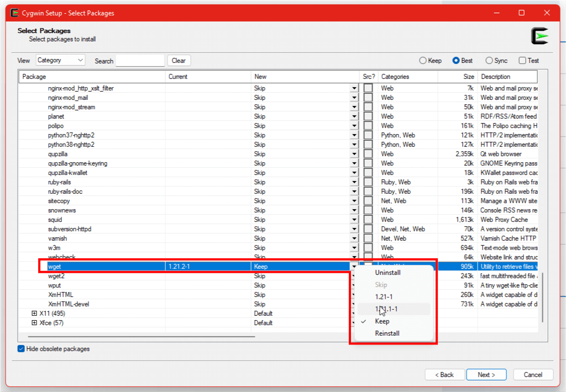Click the 2,359k size value for qupzilla

tap(464, 154)
